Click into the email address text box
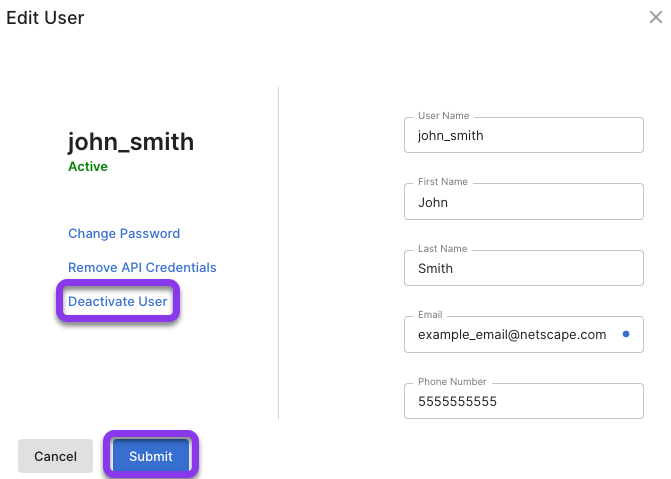Image resolution: width=671 pixels, height=479 pixels. [523, 334]
